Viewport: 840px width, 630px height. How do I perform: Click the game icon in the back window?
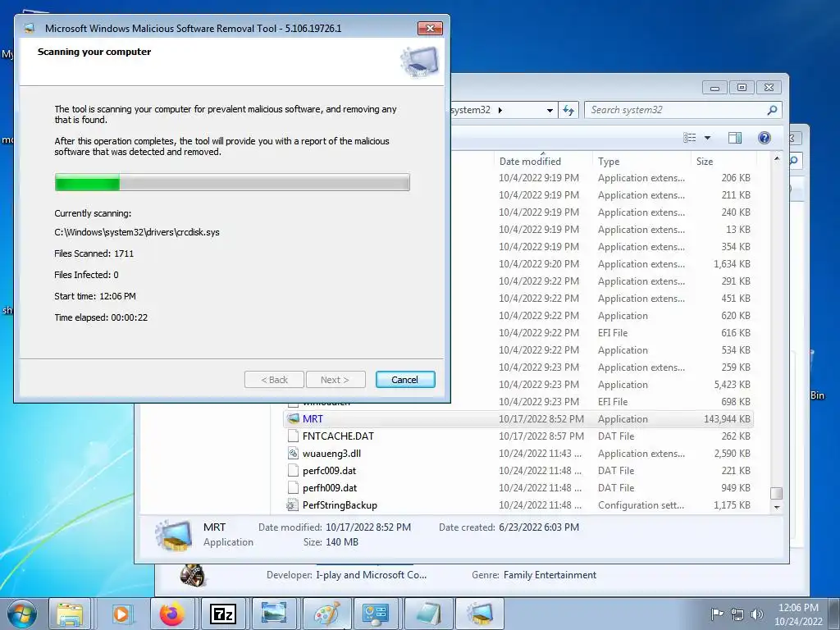(x=192, y=576)
